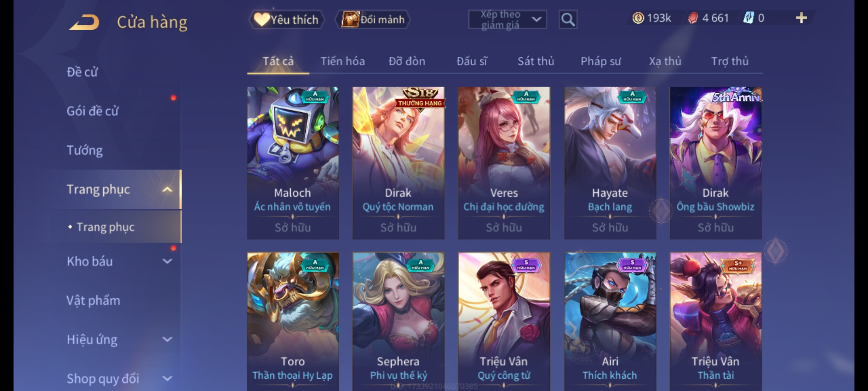Select Dirak Ông bầu Showbiz skin card
This screenshot has height=391, width=868.
pos(715,163)
